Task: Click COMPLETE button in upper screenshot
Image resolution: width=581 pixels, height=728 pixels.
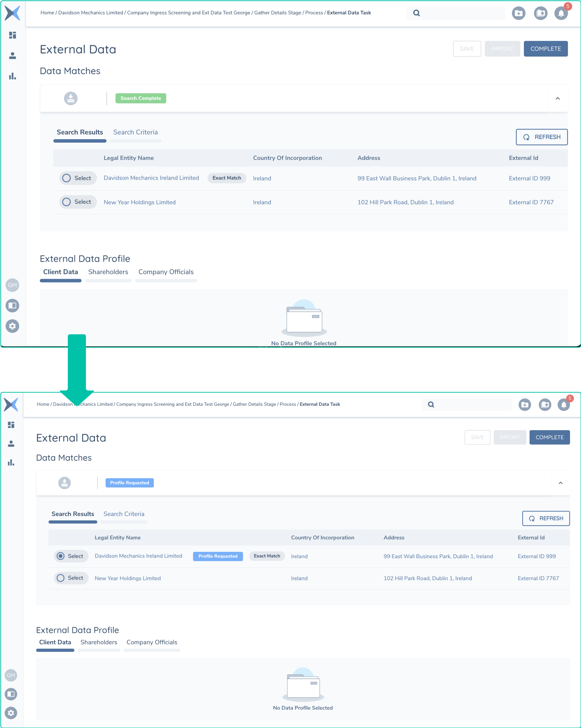Action: [x=546, y=49]
